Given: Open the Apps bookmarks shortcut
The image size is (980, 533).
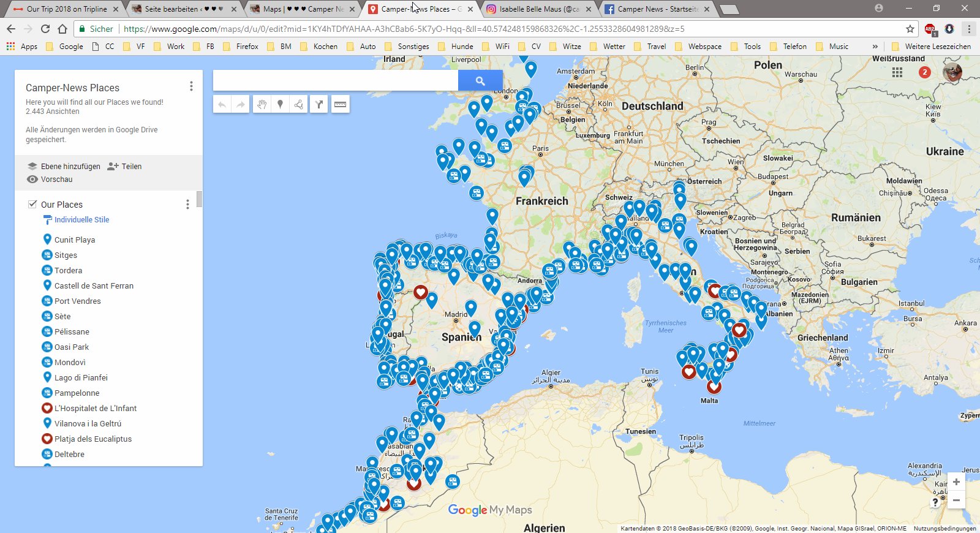Looking at the screenshot, I should [22, 46].
